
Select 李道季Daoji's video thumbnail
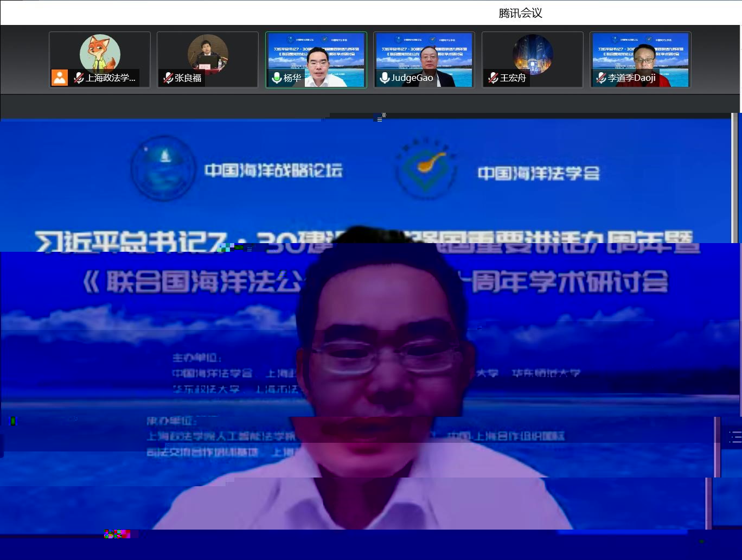(x=641, y=60)
